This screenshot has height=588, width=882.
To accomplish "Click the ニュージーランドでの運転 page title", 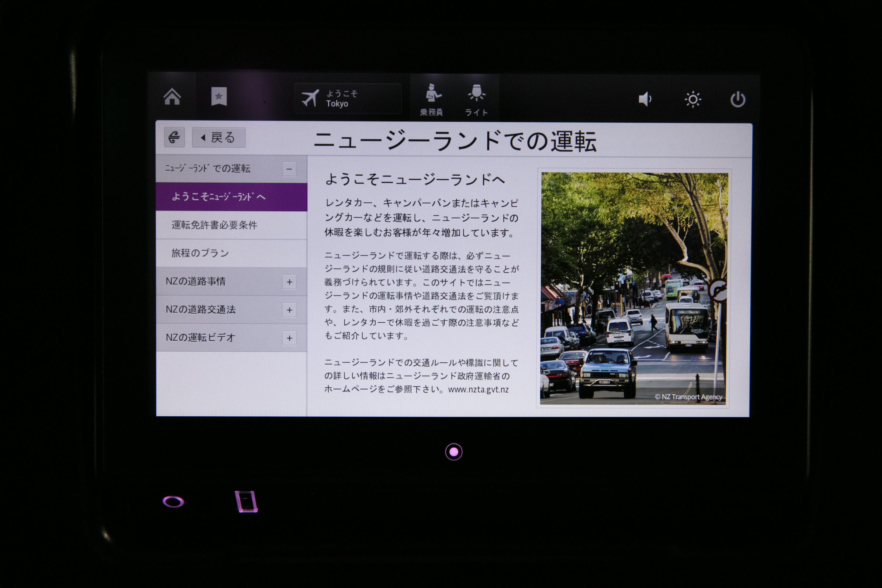I will coord(455,141).
